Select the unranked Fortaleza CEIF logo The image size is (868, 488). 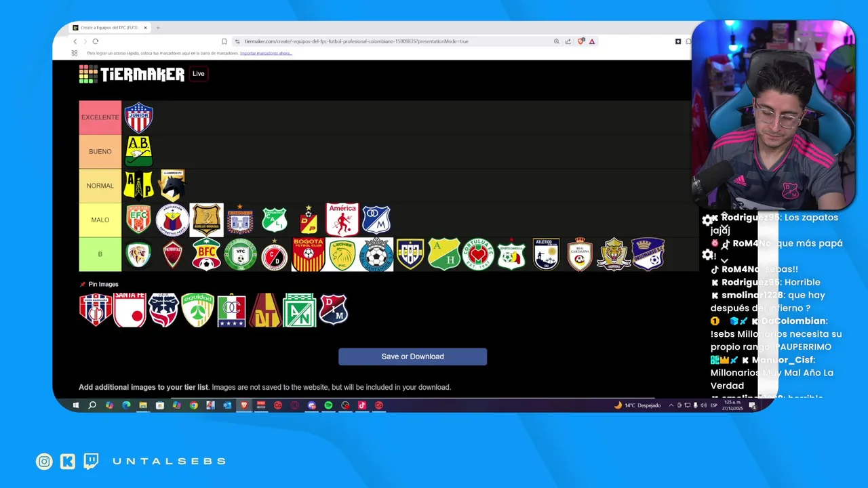163,310
